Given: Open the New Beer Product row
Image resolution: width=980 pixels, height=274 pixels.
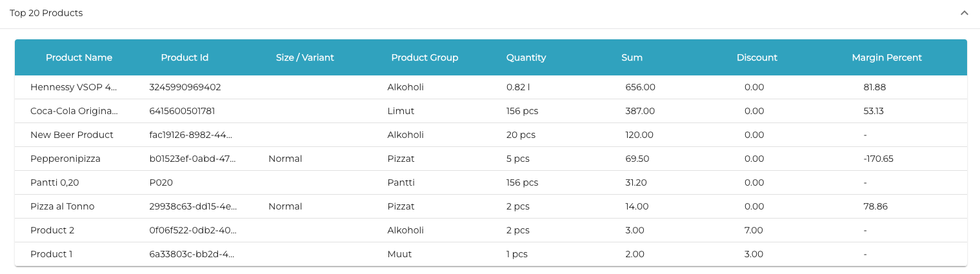Looking at the screenshot, I should (x=72, y=135).
